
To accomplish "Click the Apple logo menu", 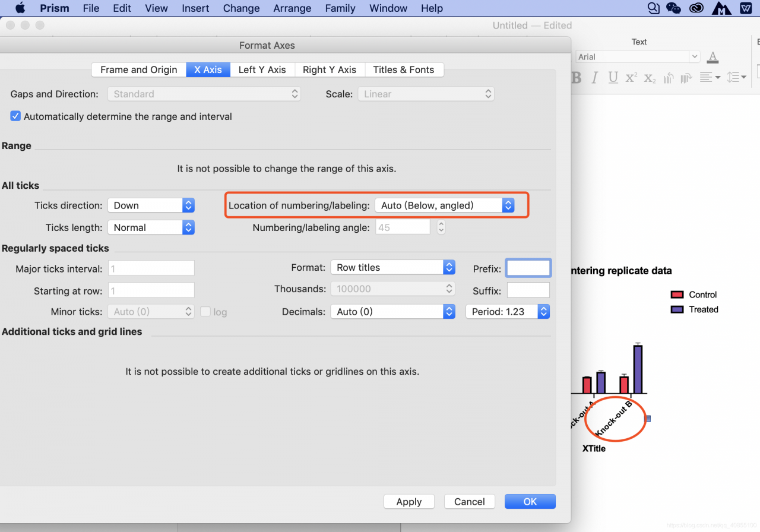I will [20, 8].
